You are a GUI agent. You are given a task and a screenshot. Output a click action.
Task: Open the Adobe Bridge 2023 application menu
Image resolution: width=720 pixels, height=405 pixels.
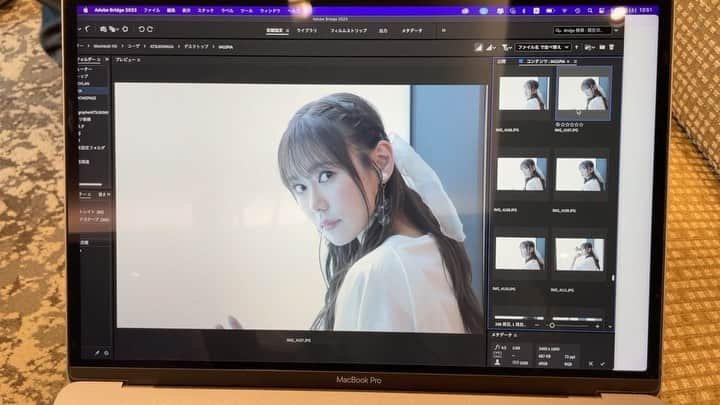point(115,10)
